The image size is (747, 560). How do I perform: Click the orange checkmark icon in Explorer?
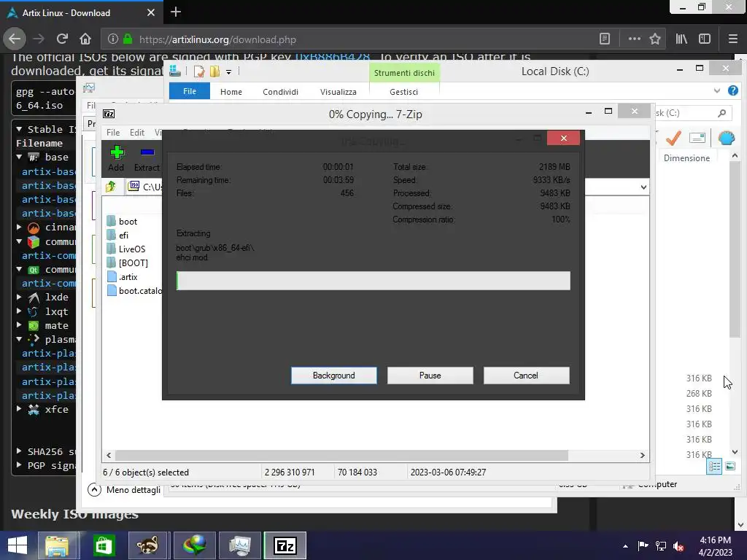click(673, 138)
